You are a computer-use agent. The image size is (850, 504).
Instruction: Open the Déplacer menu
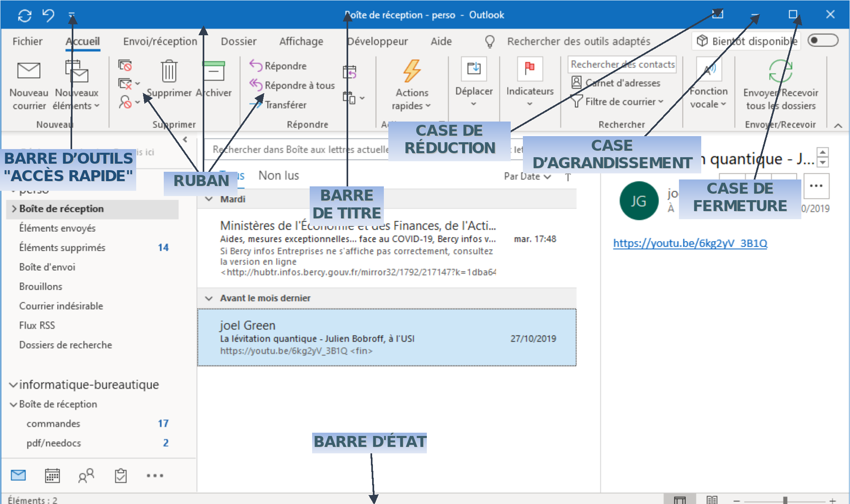point(474,83)
